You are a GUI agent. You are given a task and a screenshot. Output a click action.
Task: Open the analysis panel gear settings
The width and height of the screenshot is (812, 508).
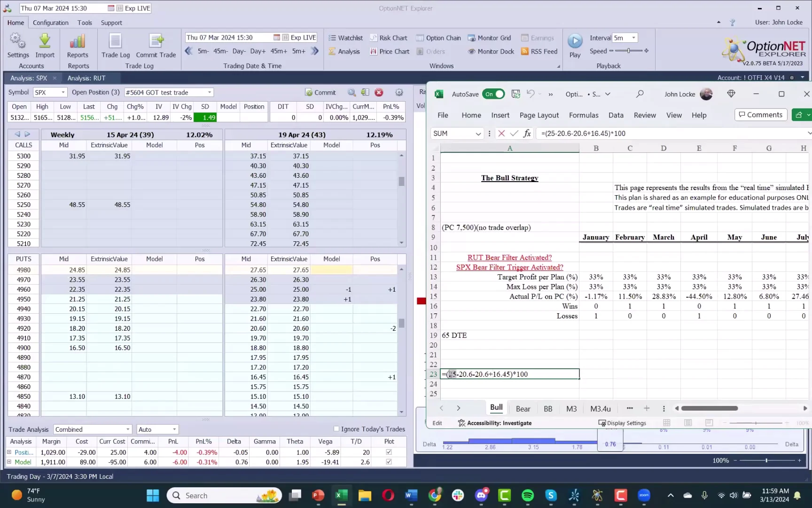[399, 93]
